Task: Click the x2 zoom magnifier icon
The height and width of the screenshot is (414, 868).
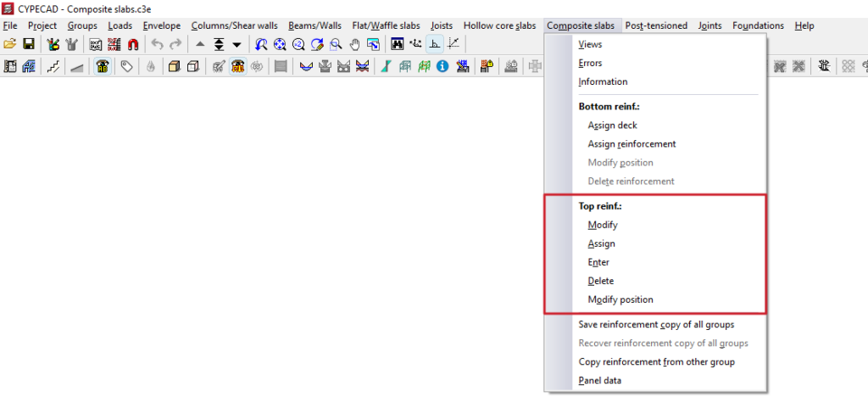Action: pos(298,44)
